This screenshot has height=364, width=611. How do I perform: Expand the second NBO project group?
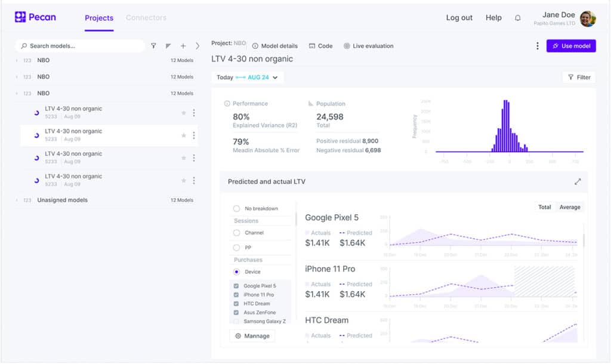tap(17, 77)
